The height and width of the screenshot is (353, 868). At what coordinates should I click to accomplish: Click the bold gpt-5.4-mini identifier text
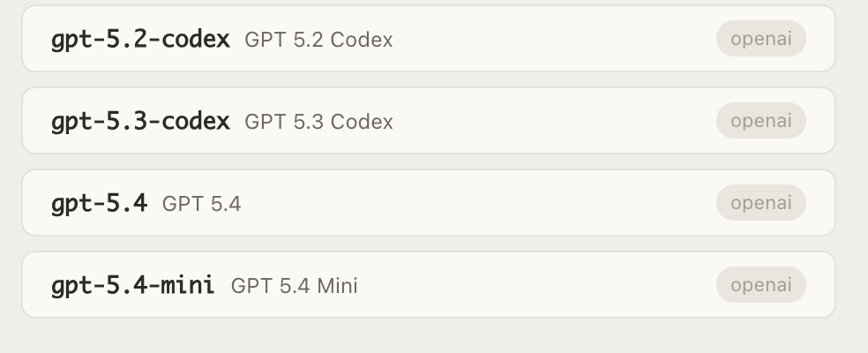point(133,286)
